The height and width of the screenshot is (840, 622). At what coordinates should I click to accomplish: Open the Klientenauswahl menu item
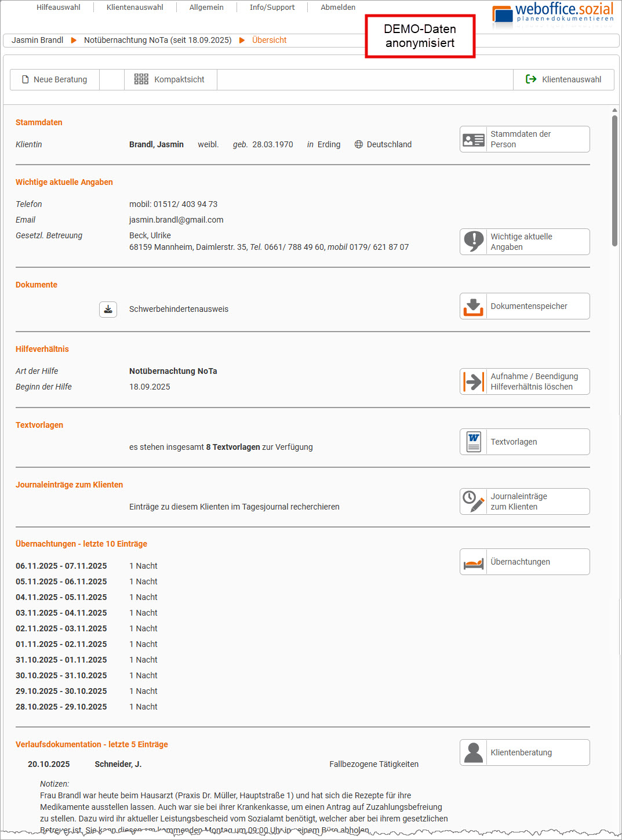pyautogui.click(x=134, y=8)
